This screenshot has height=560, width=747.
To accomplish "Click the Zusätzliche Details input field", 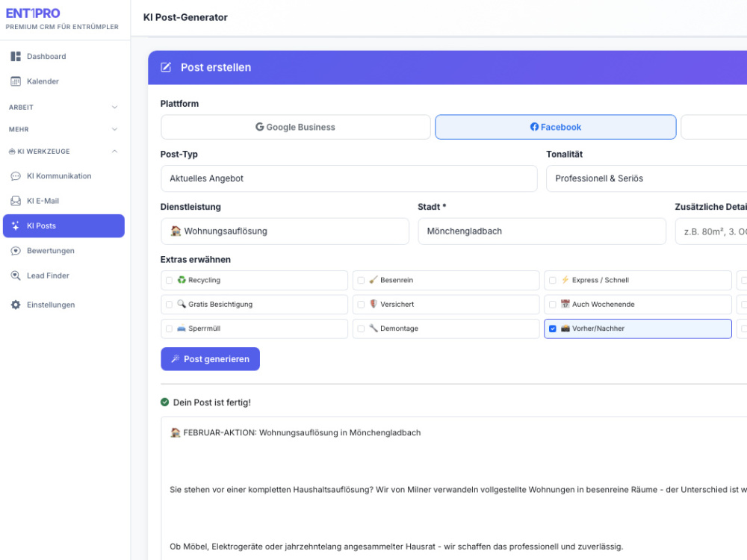I will 711,231.
